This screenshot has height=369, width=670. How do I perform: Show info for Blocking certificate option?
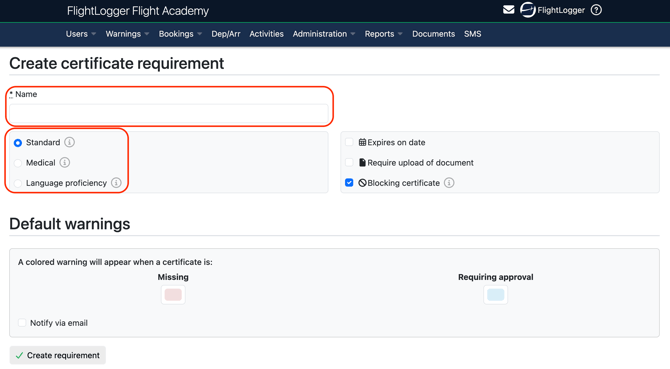coord(449,183)
